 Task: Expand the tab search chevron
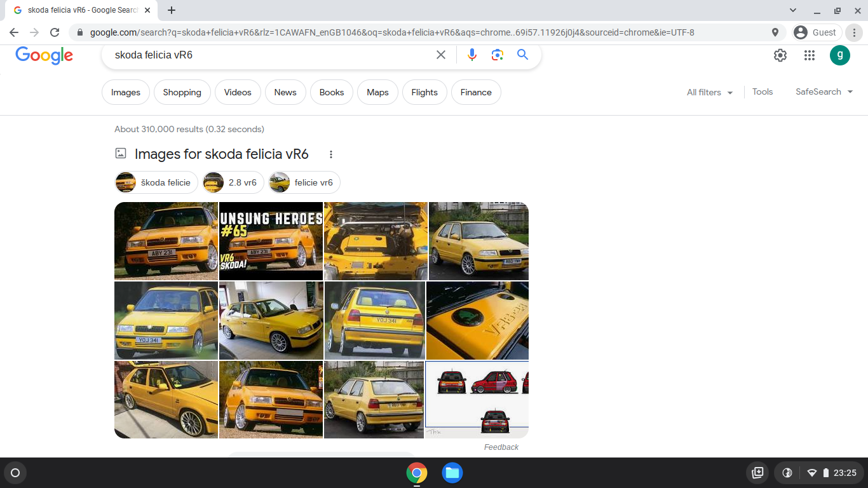pyautogui.click(x=793, y=10)
